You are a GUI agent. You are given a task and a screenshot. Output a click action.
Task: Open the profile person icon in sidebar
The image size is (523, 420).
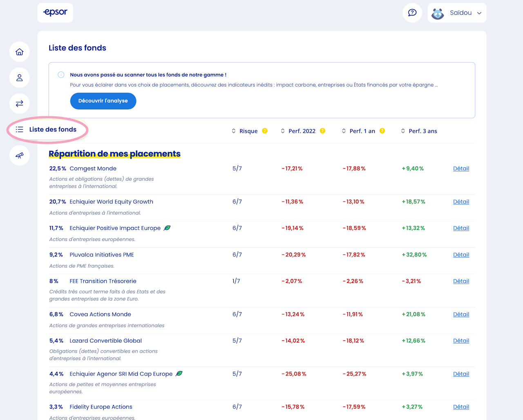pos(20,78)
